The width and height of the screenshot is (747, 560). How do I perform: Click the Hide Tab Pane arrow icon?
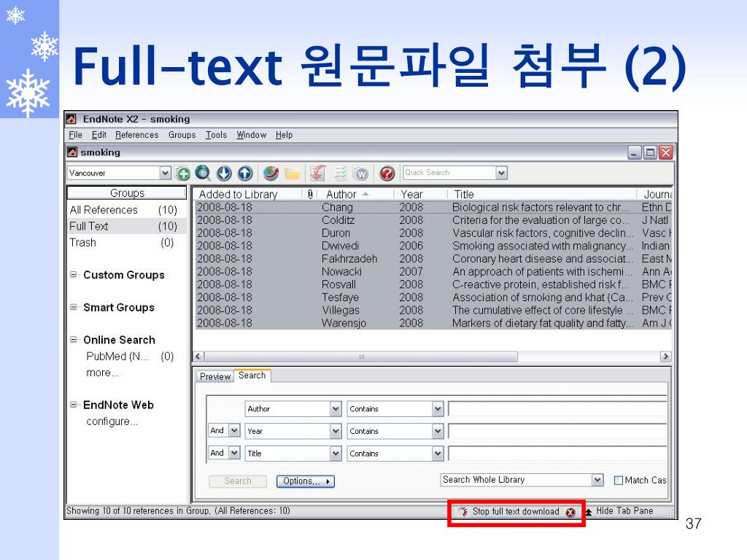coord(589,512)
